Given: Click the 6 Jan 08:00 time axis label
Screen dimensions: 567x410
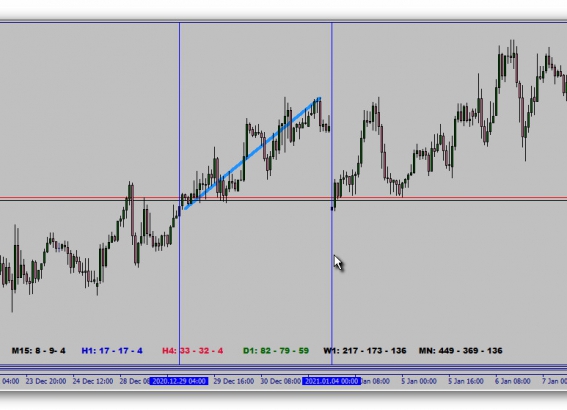Looking at the screenshot, I should point(513,381).
